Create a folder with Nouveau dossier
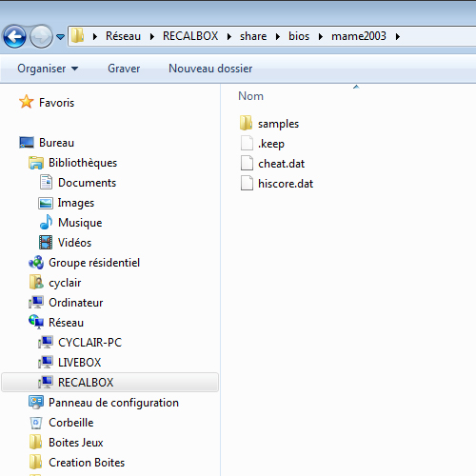Image resolution: width=476 pixels, height=476 pixels. 210,69
